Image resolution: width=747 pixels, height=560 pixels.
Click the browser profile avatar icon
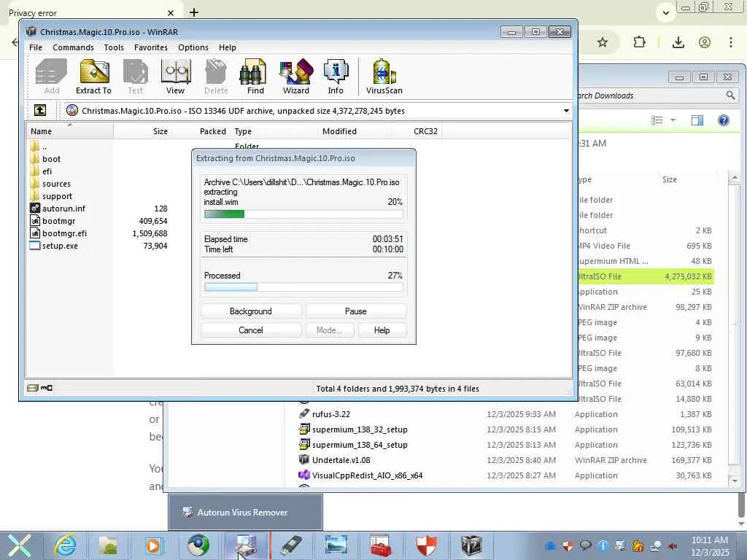(x=705, y=42)
